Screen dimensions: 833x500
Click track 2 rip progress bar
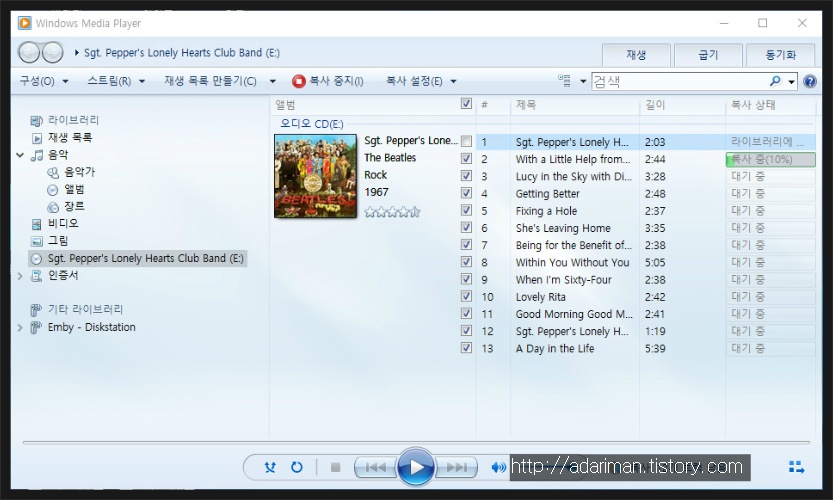[770, 159]
